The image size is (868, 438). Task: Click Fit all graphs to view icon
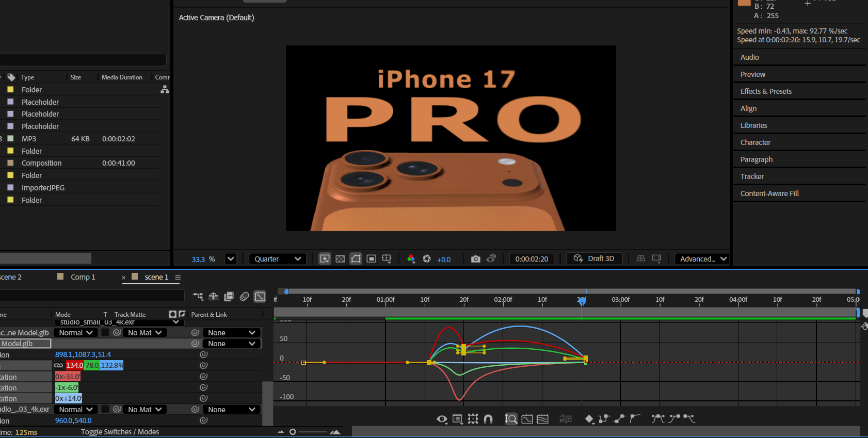pos(542,419)
